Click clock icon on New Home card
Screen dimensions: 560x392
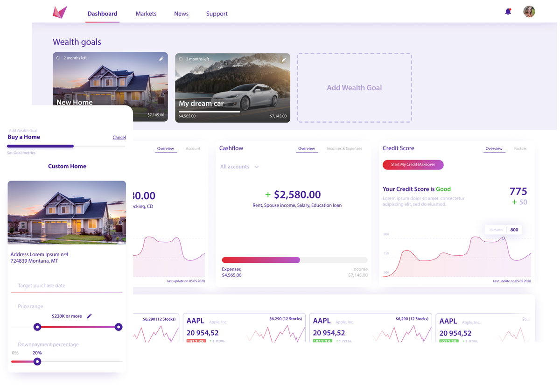tap(58, 58)
